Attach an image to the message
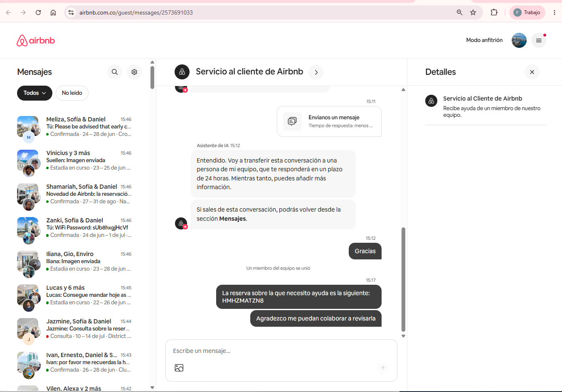This screenshot has height=392, width=562. pos(179,368)
